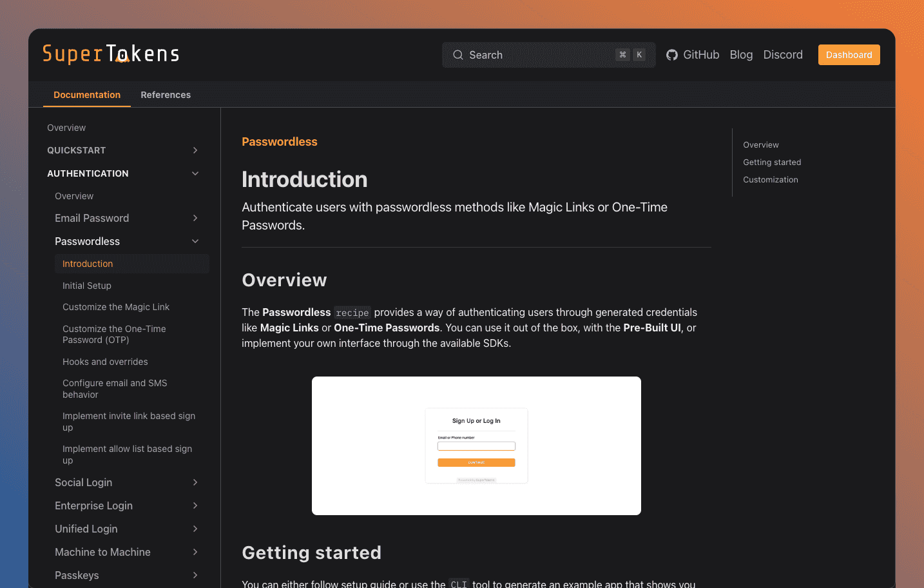This screenshot has height=588, width=924.
Task: Expand Social Login chevron
Action: point(195,482)
